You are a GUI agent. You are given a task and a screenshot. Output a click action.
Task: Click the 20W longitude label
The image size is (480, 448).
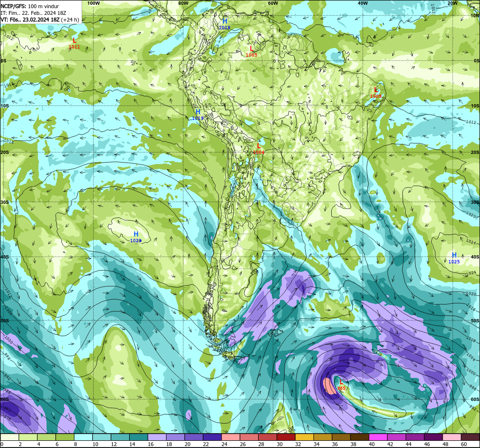(453, 3)
